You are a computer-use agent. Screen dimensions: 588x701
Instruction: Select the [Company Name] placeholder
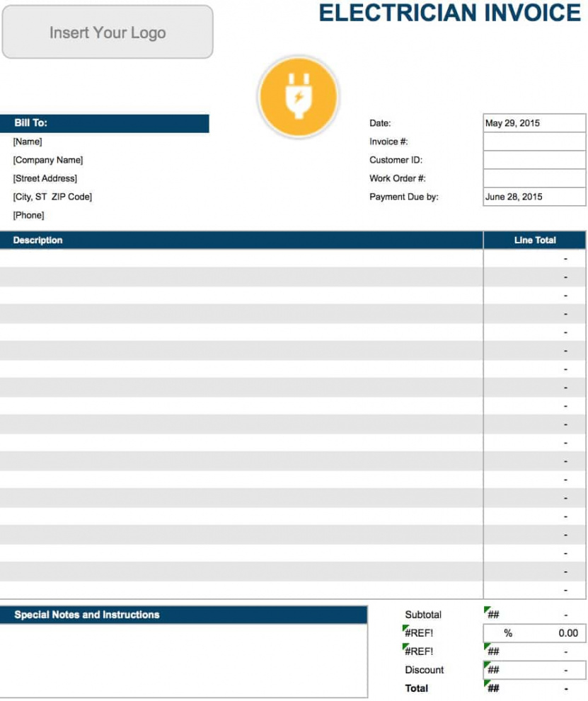(48, 160)
